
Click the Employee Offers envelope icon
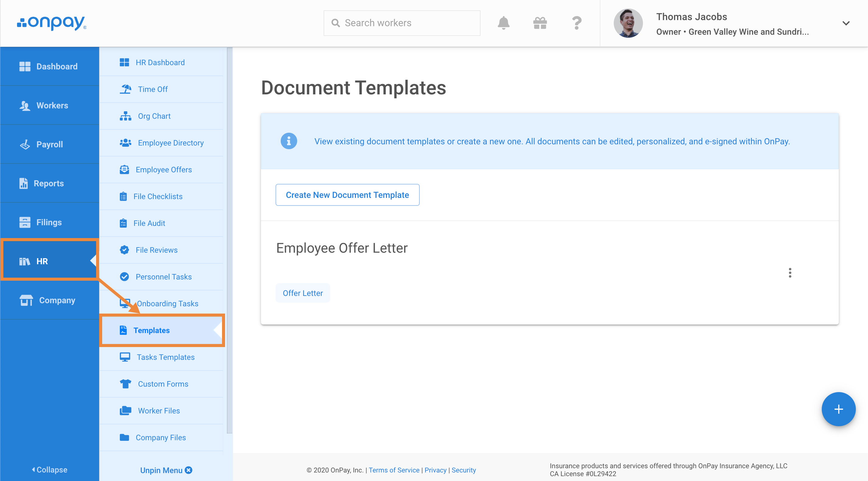[x=124, y=169]
